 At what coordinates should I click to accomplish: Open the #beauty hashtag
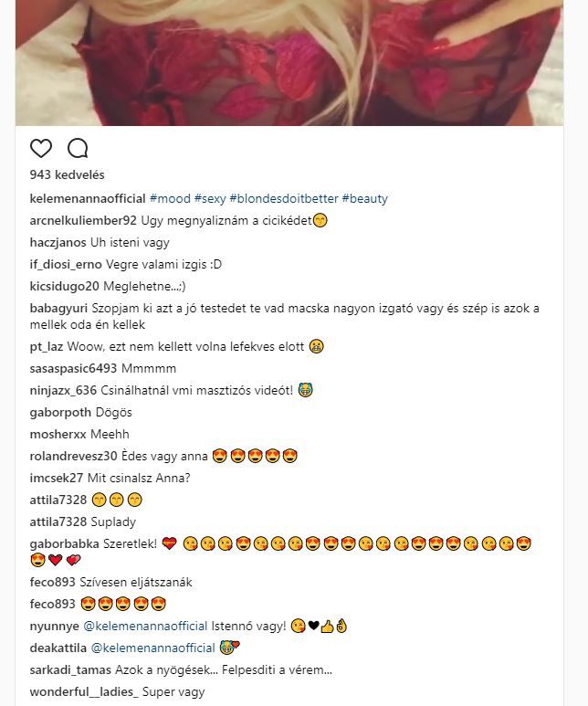[x=365, y=198]
